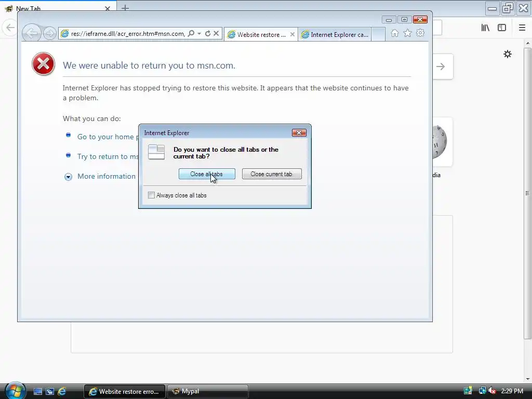Maximize the Internet Explorer window
This screenshot has width=532, height=399.
[404, 20]
